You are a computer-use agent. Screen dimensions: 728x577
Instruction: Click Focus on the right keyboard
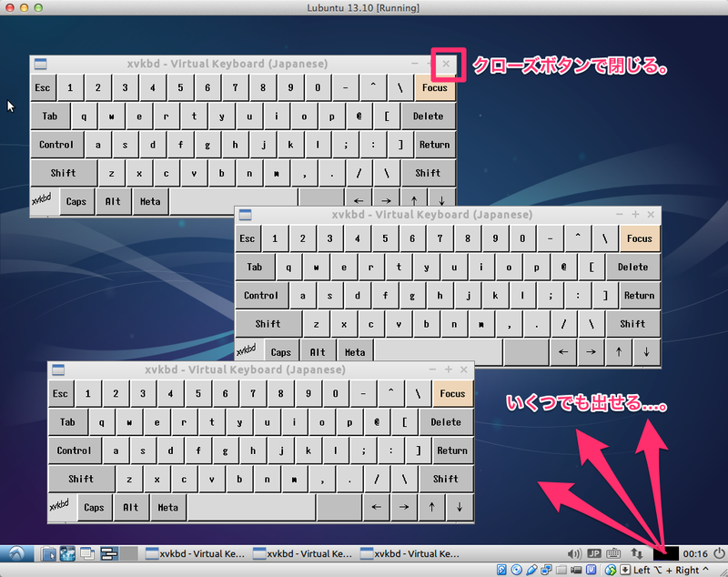[640, 238]
